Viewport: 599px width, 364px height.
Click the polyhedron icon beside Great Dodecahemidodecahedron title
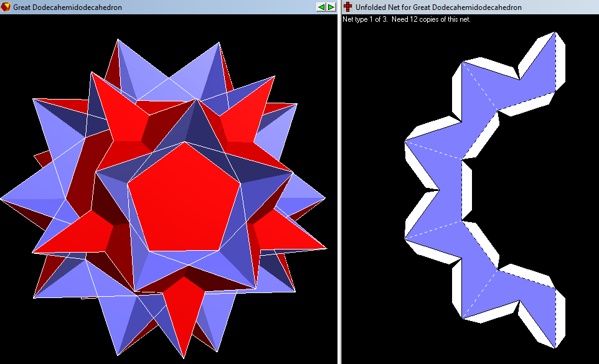tap(6, 7)
